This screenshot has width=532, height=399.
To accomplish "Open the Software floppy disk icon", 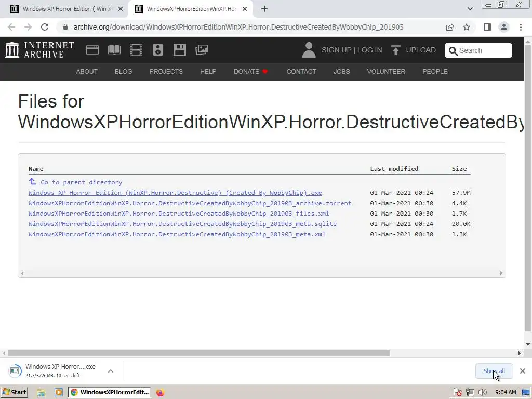I will point(179,50).
